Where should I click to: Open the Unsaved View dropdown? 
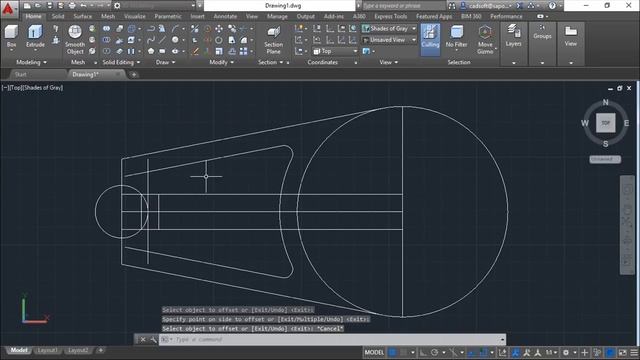coord(389,40)
